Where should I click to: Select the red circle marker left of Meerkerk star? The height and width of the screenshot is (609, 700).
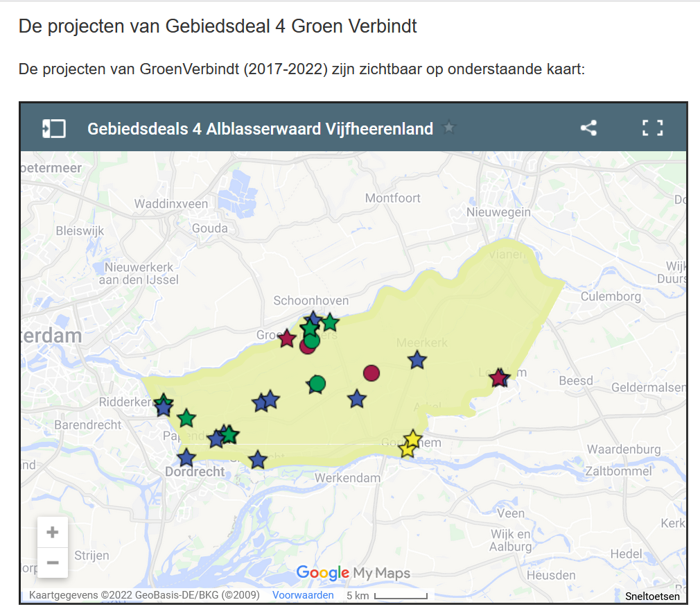coord(371,373)
